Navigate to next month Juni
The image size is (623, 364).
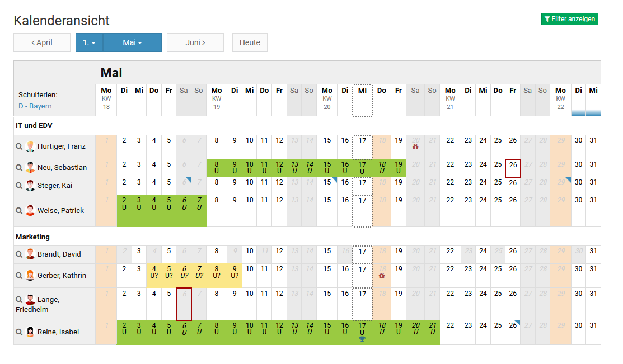[195, 42]
